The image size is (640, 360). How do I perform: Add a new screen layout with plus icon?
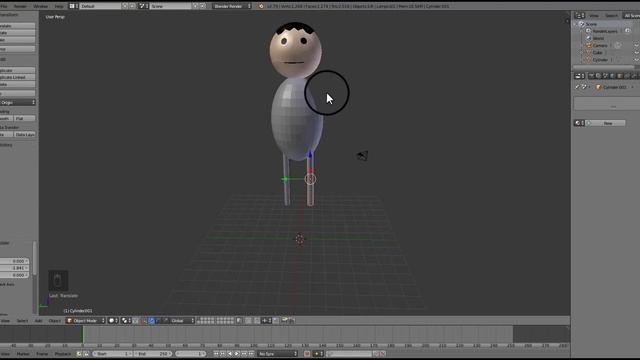[124, 6]
